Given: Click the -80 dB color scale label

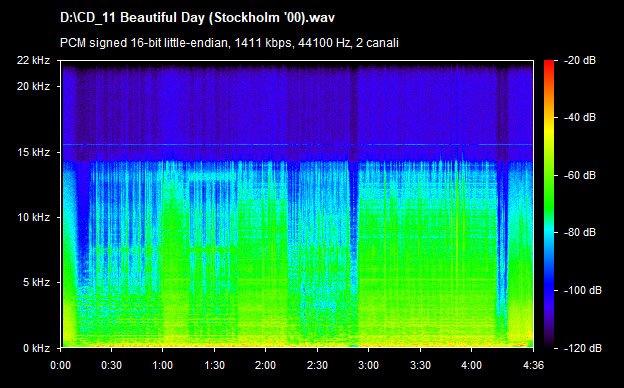Looking at the screenshot, I should point(580,232).
